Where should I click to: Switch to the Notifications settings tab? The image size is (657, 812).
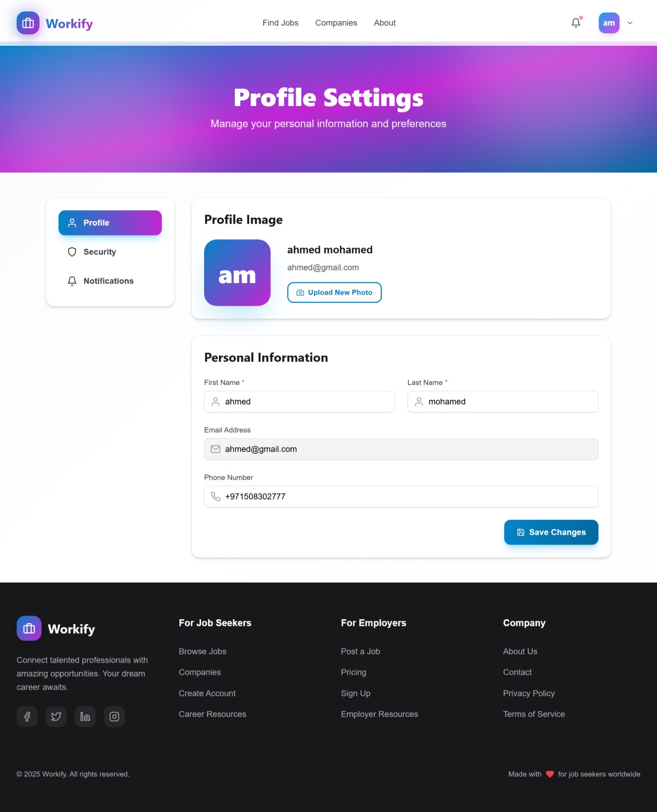[x=108, y=281]
